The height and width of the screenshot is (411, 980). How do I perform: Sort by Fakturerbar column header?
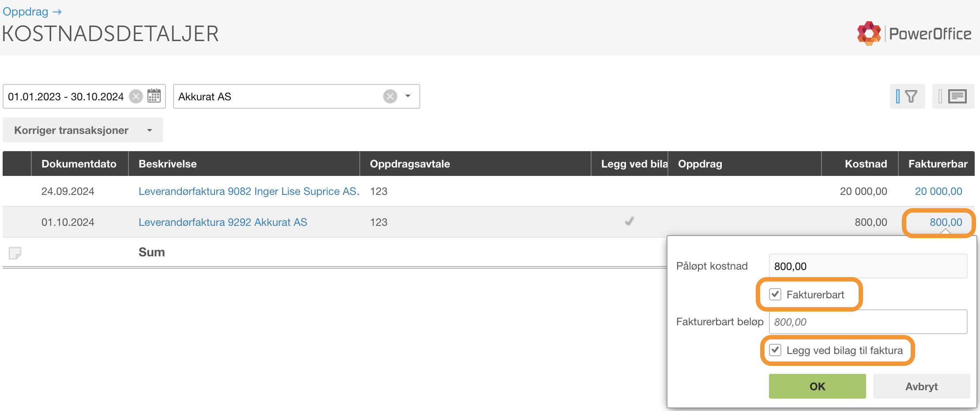936,164
